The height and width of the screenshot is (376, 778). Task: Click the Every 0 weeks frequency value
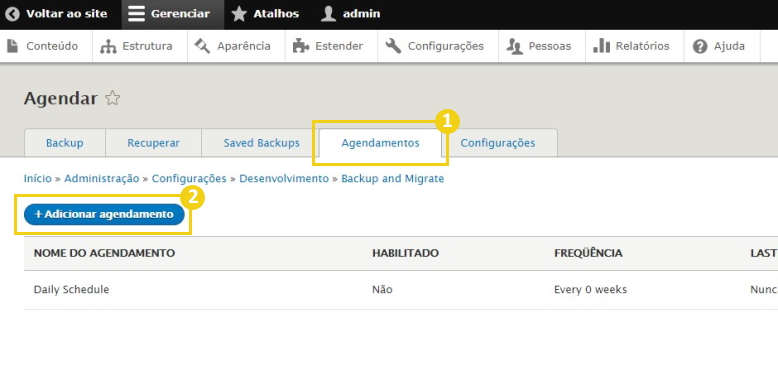click(590, 289)
